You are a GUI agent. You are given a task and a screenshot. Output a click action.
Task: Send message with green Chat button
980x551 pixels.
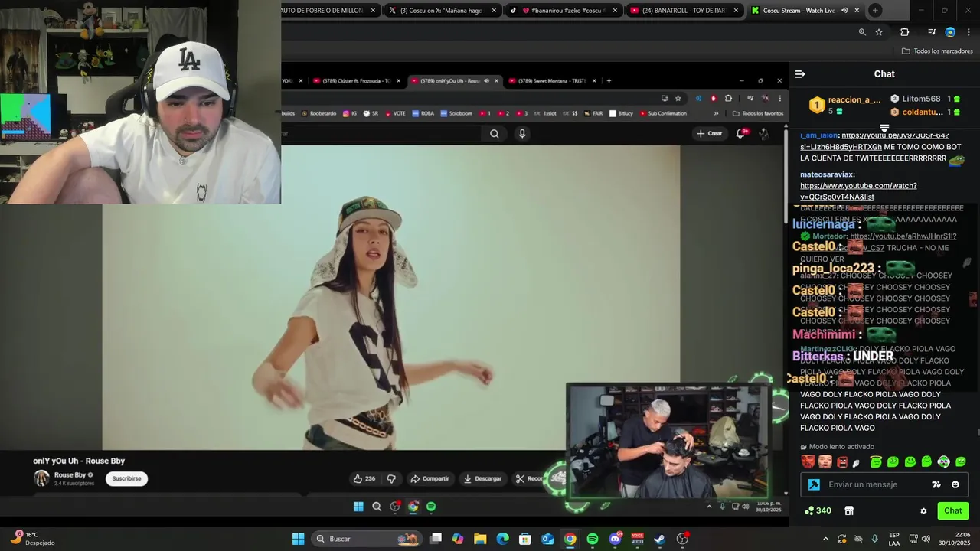(x=952, y=510)
